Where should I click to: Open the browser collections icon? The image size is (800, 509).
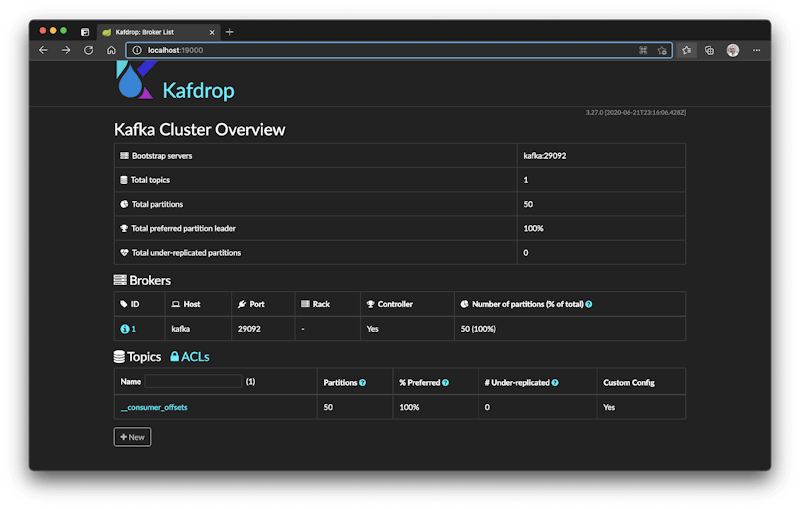click(x=709, y=50)
